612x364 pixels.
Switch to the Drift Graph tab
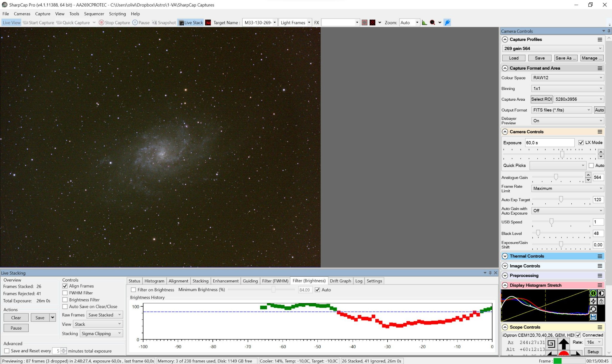(340, 281)
